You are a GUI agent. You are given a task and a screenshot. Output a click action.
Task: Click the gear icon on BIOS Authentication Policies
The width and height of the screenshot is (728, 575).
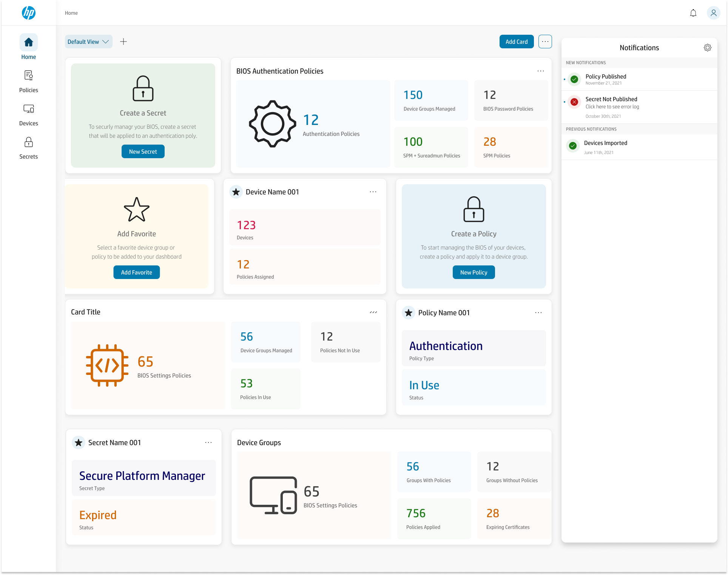272,123
